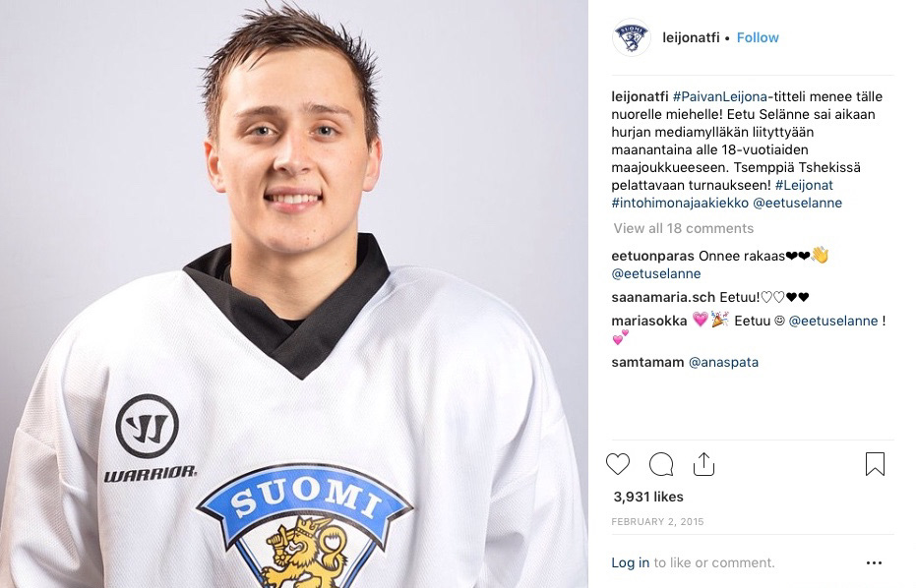The width and height of the screenshot is (916, 588).
Task: Open the leijonatfi profile avatar
Action: point(632,38)
